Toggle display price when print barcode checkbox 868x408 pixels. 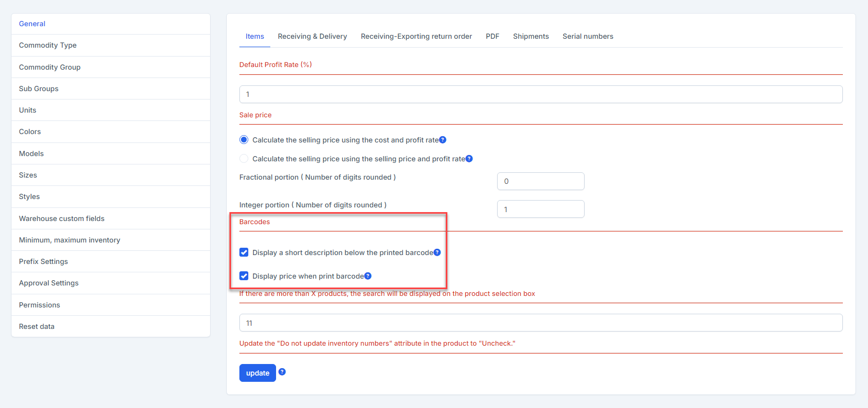244,276
